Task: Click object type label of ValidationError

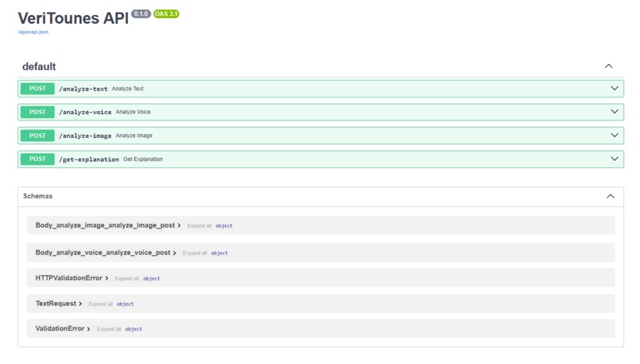Action: (133, 329)
